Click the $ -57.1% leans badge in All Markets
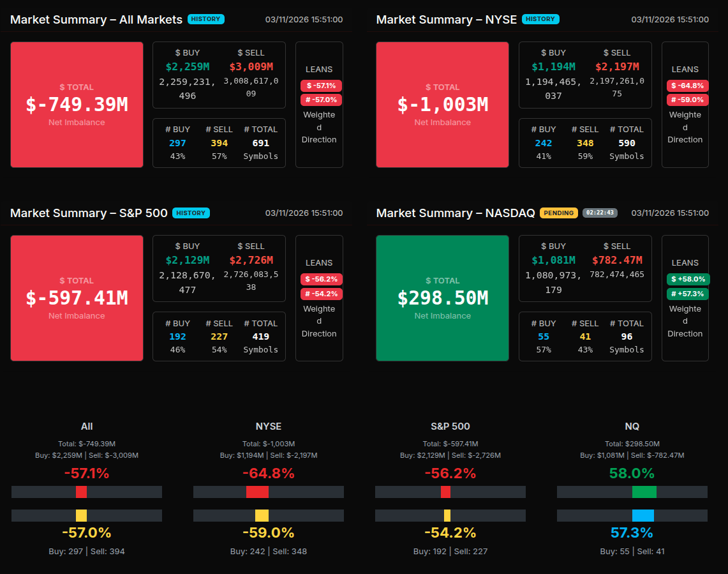Screen dimensions: 728x574 pyautogui.click(x=321, y=86)
